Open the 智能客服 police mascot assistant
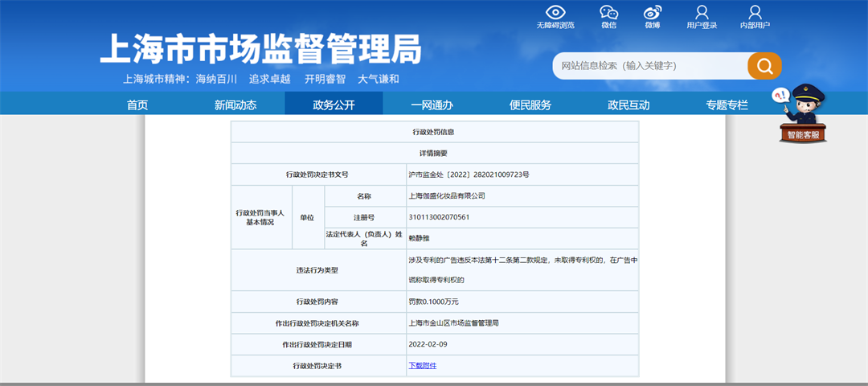 pyautogui.click(x=803, y=114)
